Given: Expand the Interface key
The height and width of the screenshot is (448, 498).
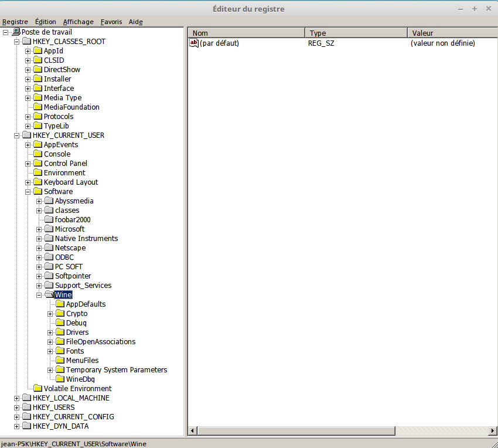Looking at the screenshot, I should click(28, 89).
